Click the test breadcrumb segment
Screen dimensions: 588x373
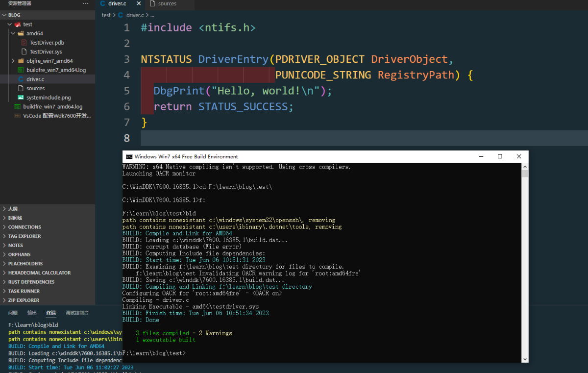(x=106, y=15)
